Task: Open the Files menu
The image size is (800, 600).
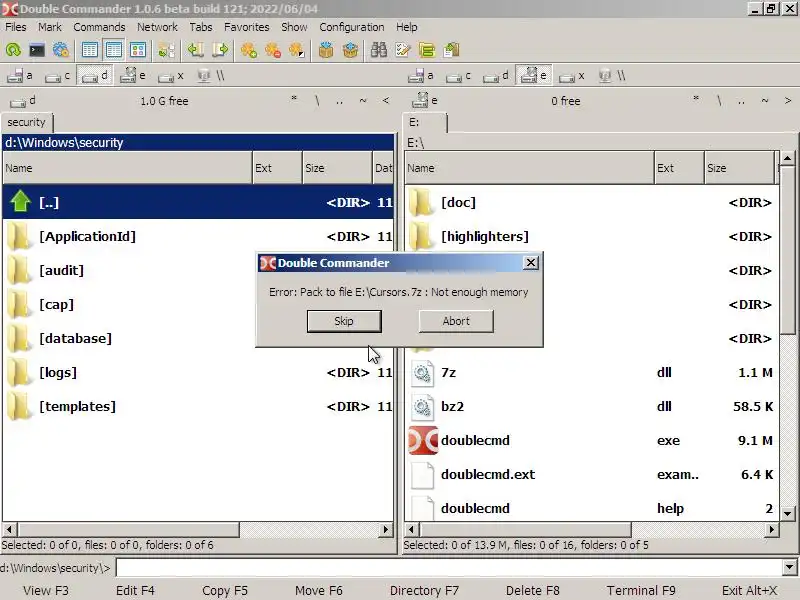Action: (16, 27)
